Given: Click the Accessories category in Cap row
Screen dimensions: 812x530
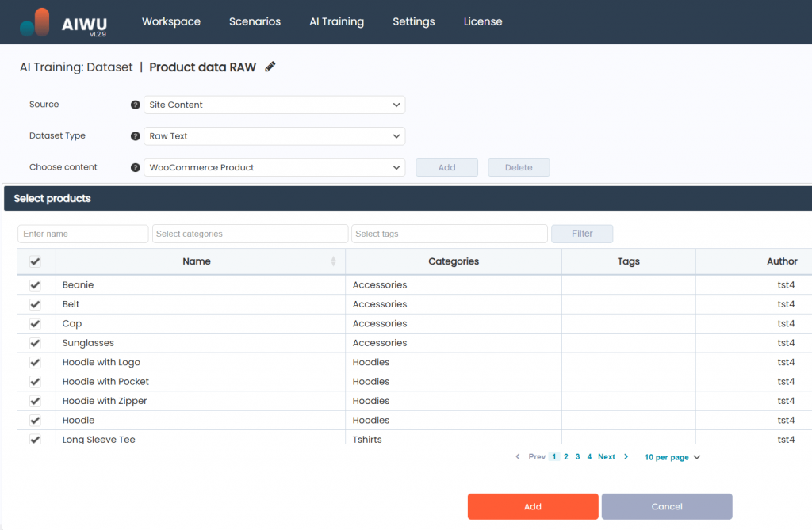Looking at the screenshot, I should click(380, 324).
